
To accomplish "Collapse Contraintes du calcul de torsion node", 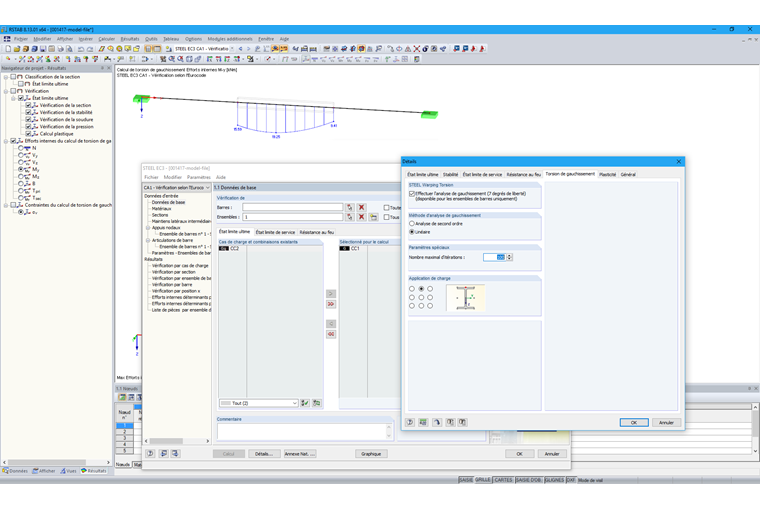I will coord(6,205).
